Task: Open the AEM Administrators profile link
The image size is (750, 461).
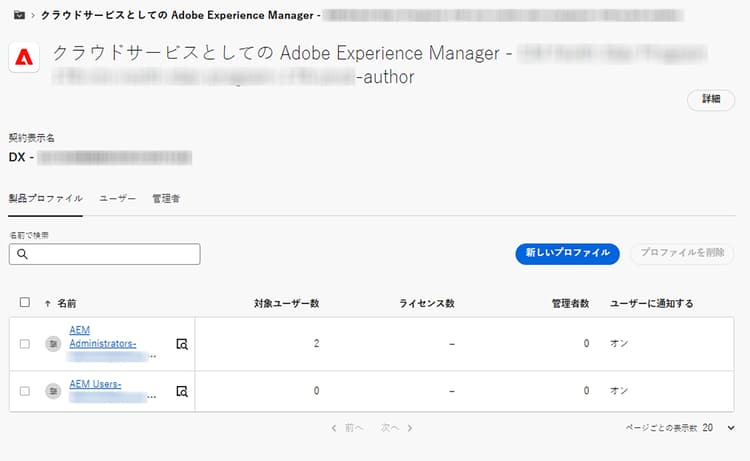Action: (x=101, y=337)
